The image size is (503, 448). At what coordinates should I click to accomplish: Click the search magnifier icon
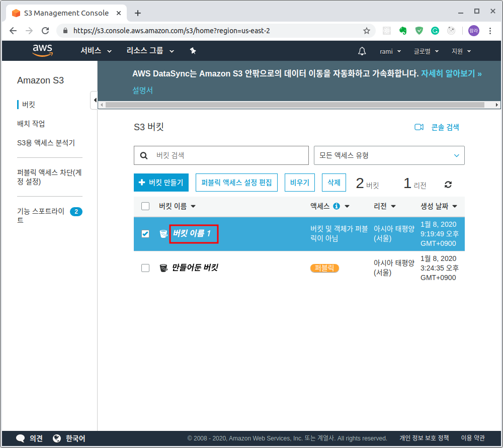tap(144, 155)
